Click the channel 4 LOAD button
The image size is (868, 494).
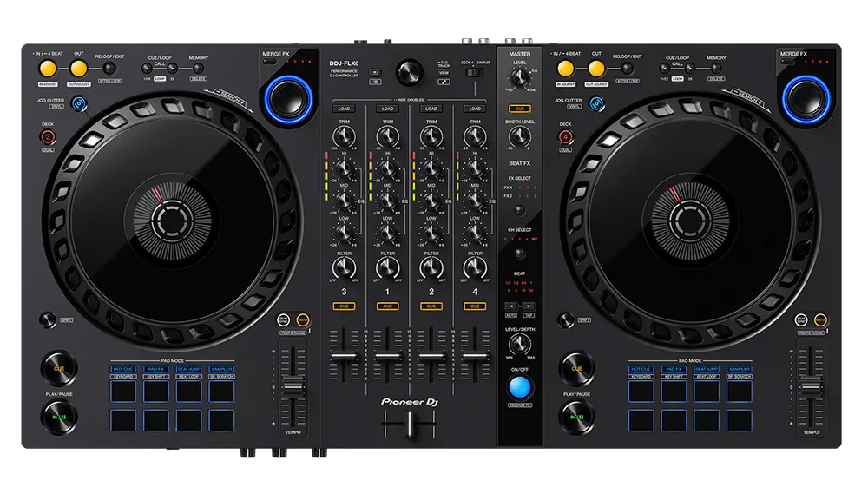[x=475, y=109]
